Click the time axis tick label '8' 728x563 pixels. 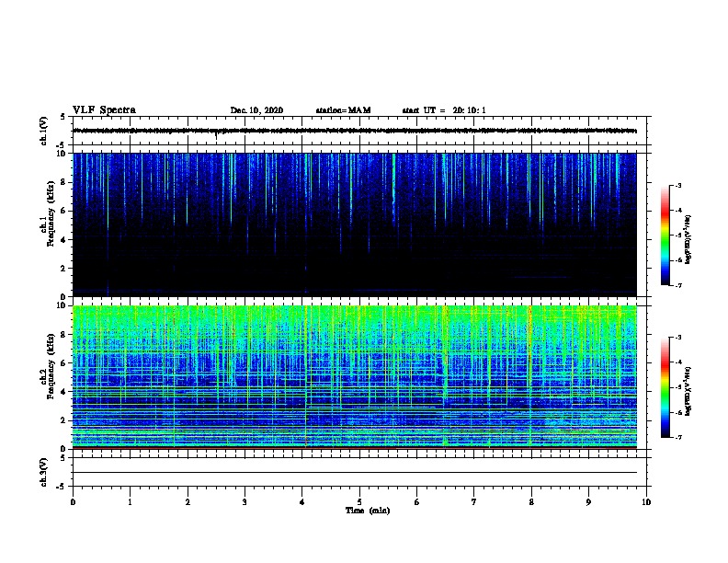(x=531, y=501)
